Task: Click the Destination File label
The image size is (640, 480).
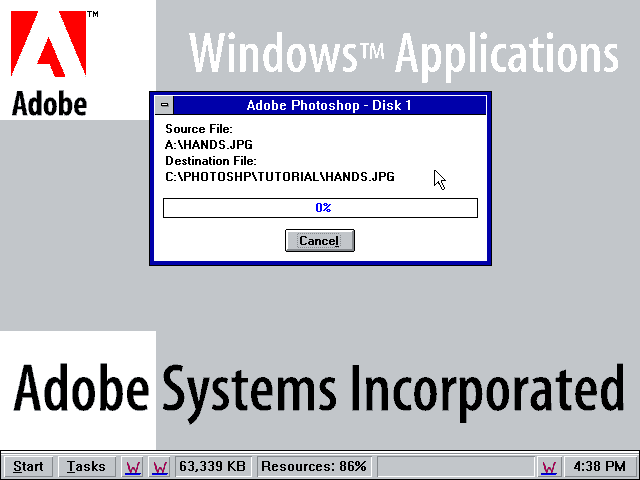Action: click(211, 161)
